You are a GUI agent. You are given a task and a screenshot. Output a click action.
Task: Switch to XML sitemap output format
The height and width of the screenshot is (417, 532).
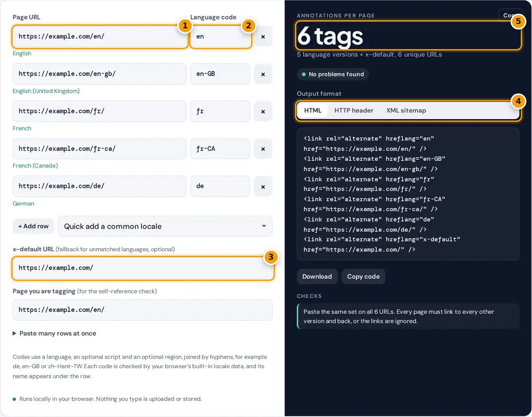[406, 110]
